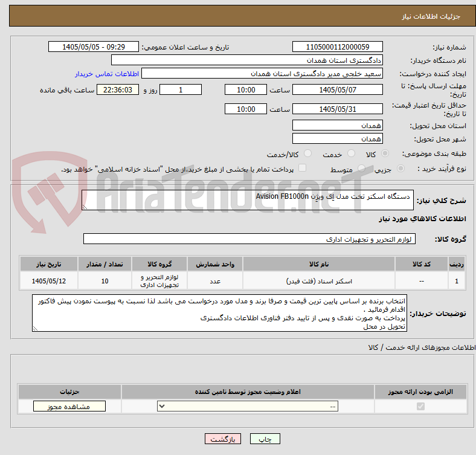This screenshot has width=476, height=455.
Task: Click the تعداد / مقدار column header
Action: (105, 264)
